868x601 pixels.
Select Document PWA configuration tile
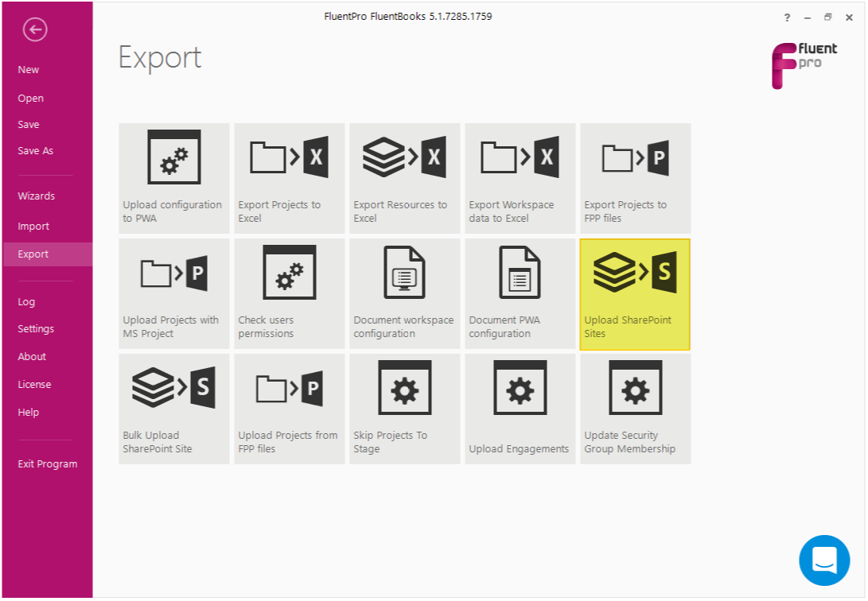[520, 293]
